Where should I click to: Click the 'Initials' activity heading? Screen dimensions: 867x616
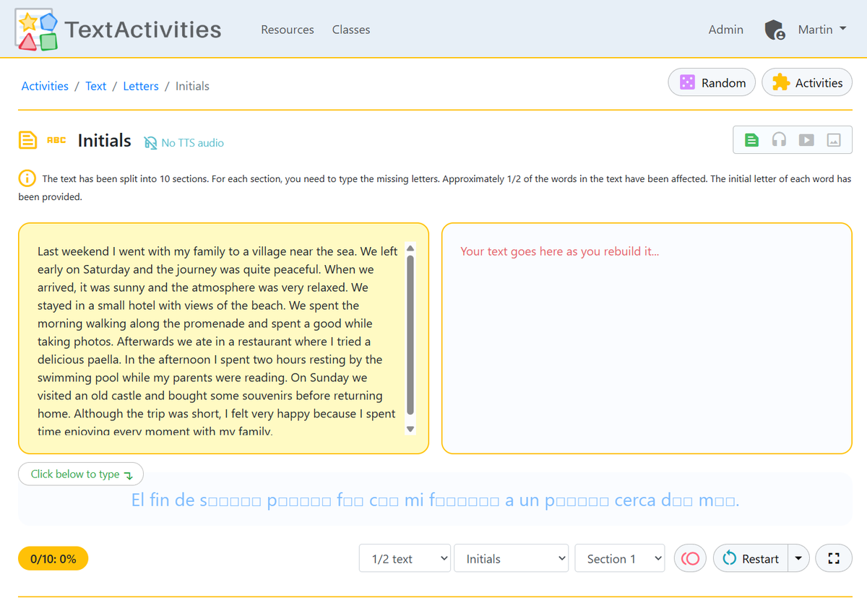click(105, 140)
